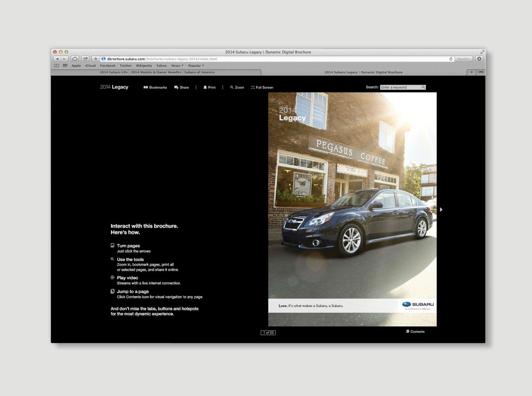The height and width of the screenshot is (396, 532).
Task: Click the Jump to a page icon
Action: (113, 292)
